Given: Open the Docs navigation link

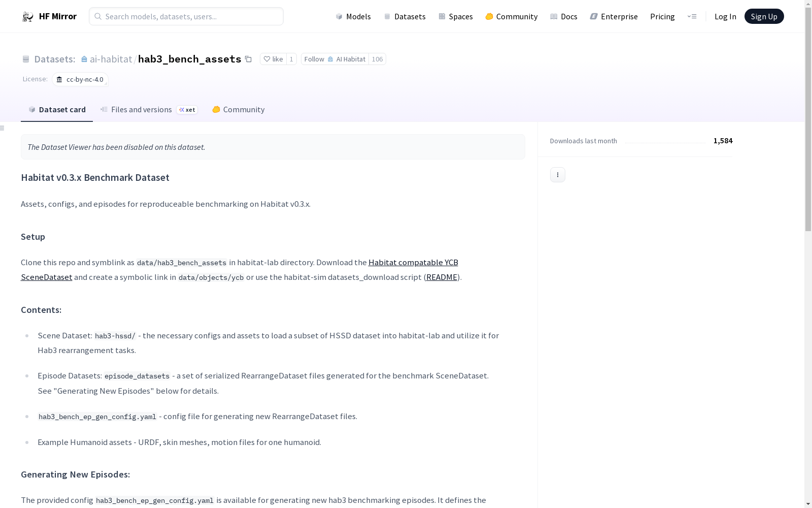Looking at the screenshot, I should coord(563,16).
